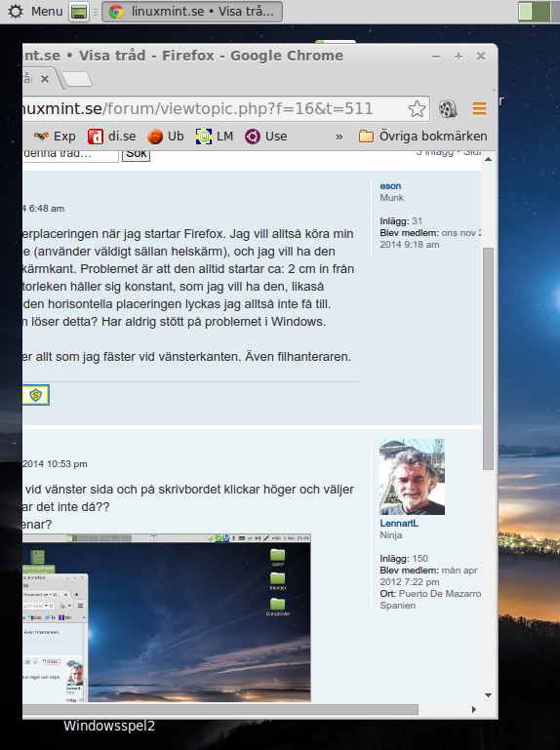Expand hidden bookmarks with the chevron
This screenshot has height=750, width=560.
[x=339, y=137]
